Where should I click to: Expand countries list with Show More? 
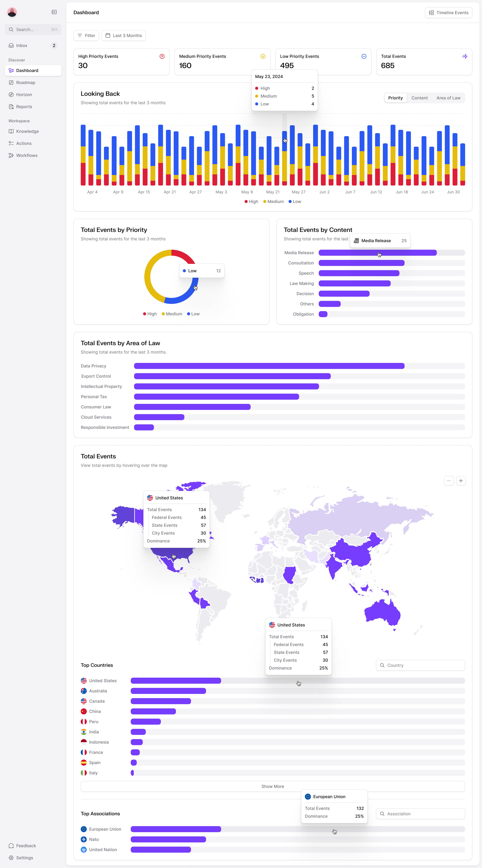tap(273, 786)
